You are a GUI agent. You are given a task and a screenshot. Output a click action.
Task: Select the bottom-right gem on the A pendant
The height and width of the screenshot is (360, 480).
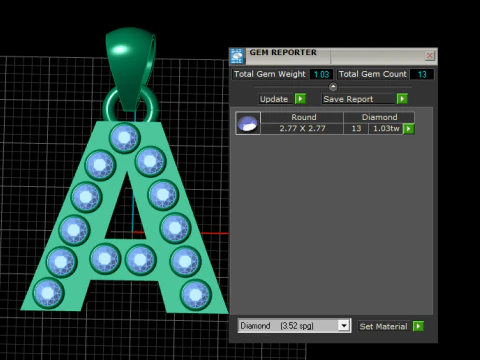point(196,295)
